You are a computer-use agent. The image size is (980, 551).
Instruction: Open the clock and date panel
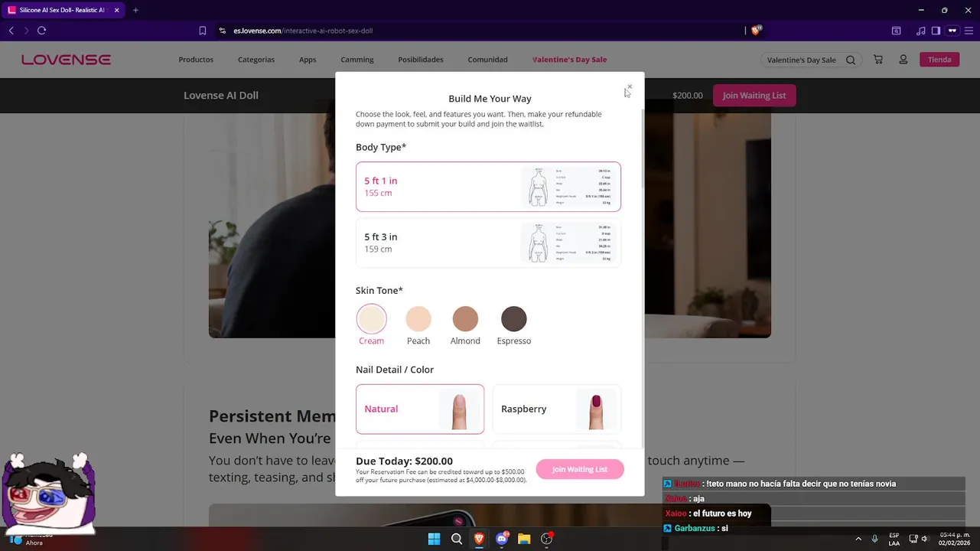pyautogui.click(x=953, y=539)
